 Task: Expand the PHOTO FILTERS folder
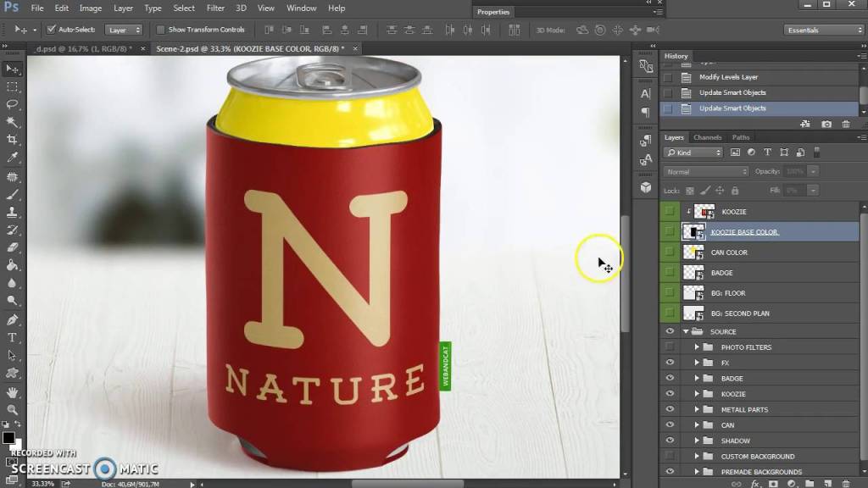click(x=698, y=347)
